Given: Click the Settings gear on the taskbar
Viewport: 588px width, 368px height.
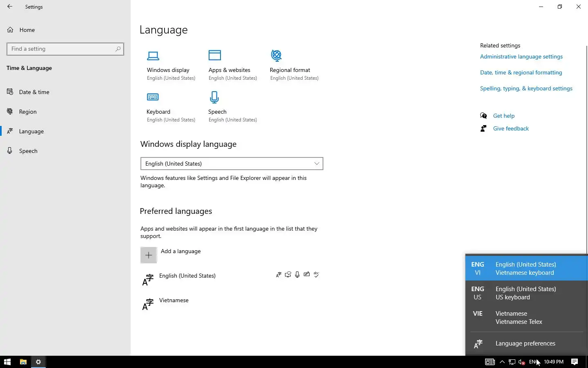Looking at the screenshot, I should tap(38, 362).
